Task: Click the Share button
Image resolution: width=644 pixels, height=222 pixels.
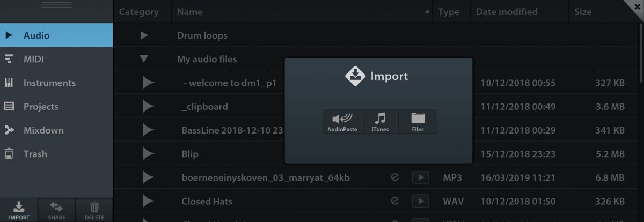Action: [56, 210]
